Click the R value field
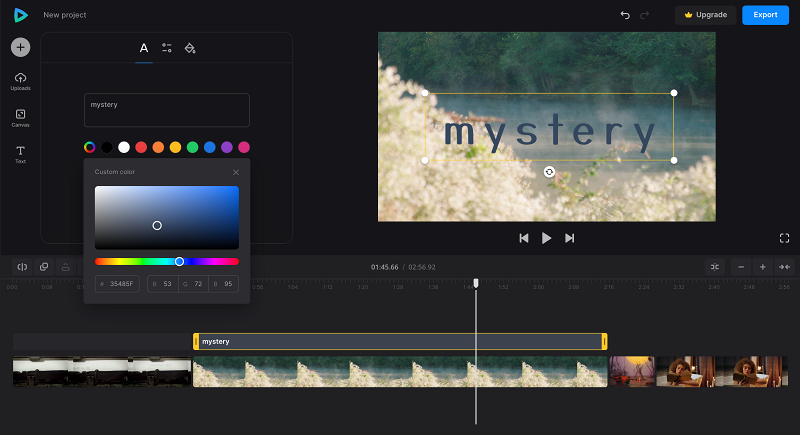Screen dimensions: 800x435 coord(163,284)
